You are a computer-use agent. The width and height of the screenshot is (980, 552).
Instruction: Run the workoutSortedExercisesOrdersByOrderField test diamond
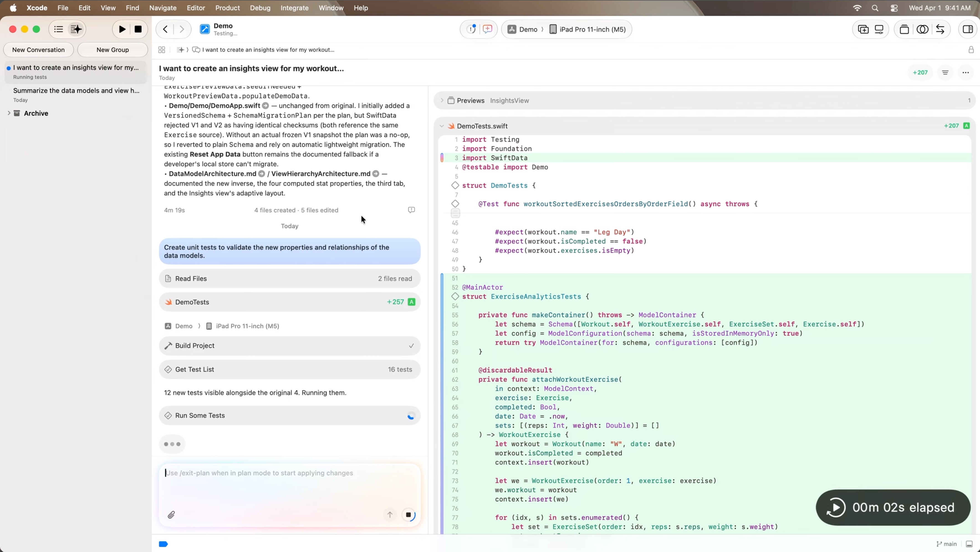pos(455,204)
